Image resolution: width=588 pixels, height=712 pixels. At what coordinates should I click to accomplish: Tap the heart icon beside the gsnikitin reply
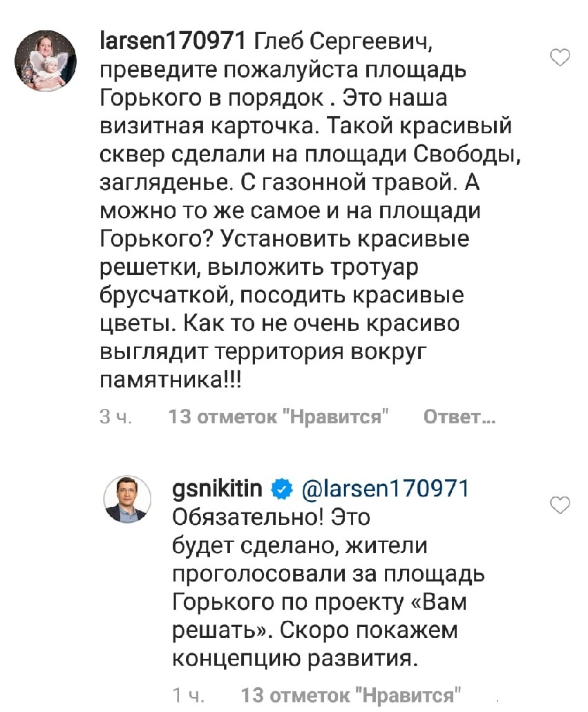tap(560, 505)
